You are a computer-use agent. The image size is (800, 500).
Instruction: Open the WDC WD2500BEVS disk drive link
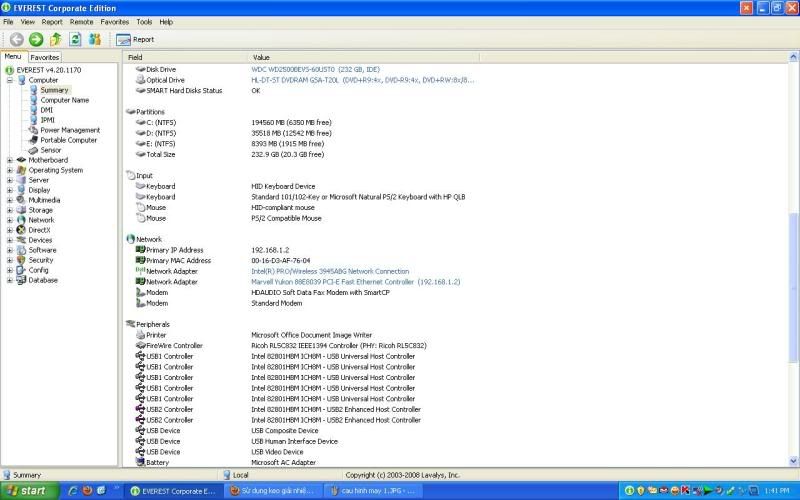click(315, 69)
